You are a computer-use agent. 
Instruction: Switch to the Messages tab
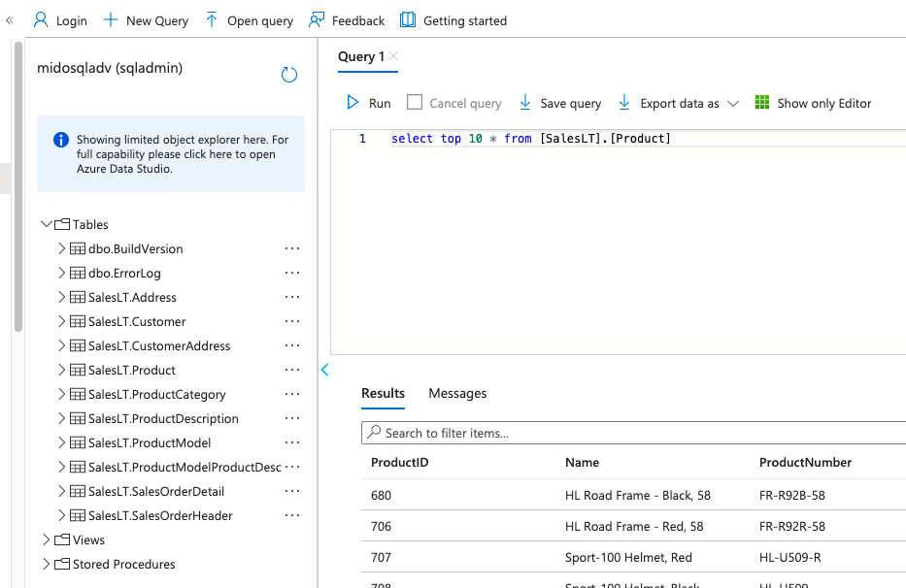coord(457,393)
